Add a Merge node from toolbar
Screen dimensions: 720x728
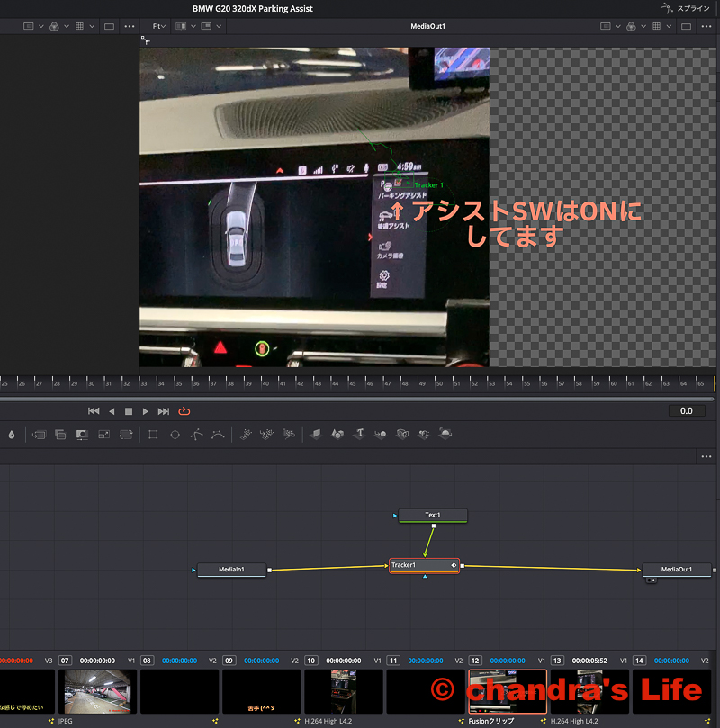coord(39,435)
